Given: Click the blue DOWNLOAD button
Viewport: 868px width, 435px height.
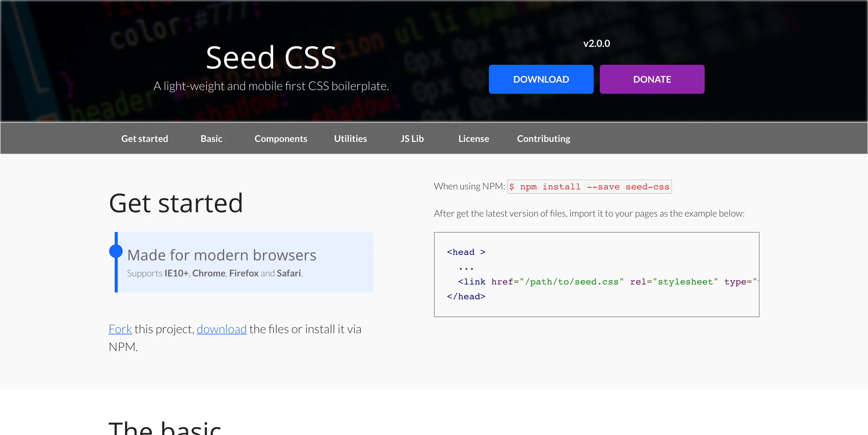Looking at the screenshot, I should pyautogui.click(x=541, y=79).
